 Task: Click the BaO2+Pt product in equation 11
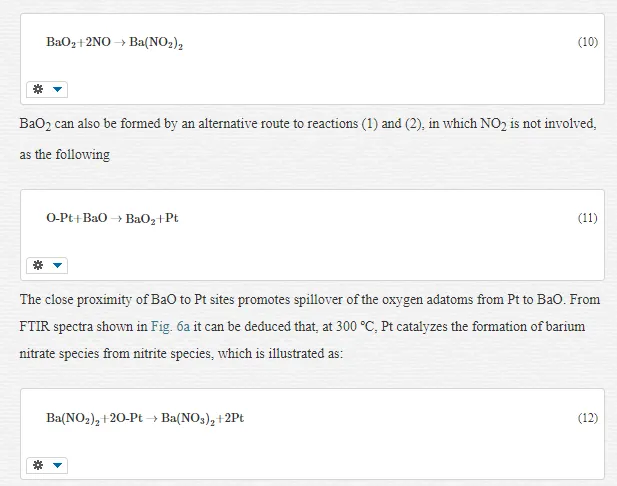tap(152, 218)
